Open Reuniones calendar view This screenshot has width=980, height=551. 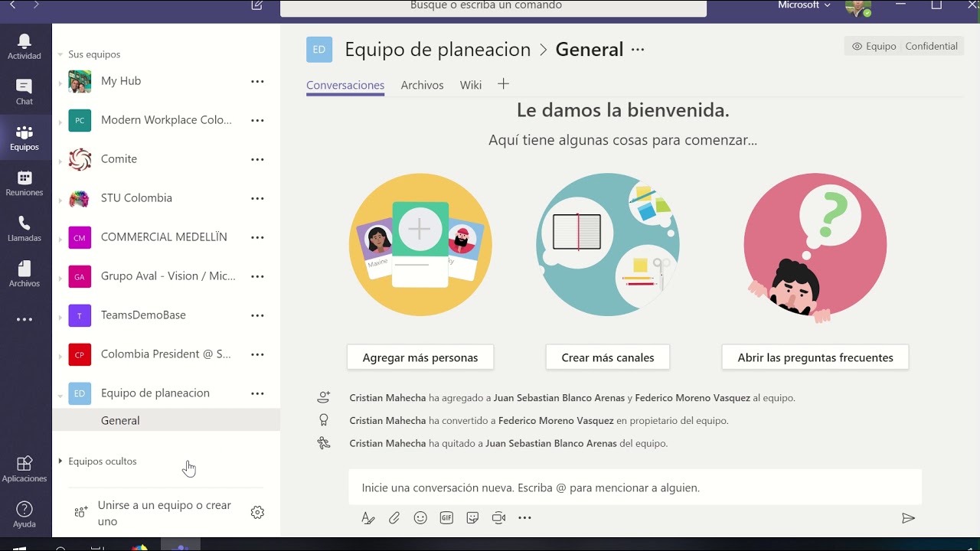(x=24, y=184)
